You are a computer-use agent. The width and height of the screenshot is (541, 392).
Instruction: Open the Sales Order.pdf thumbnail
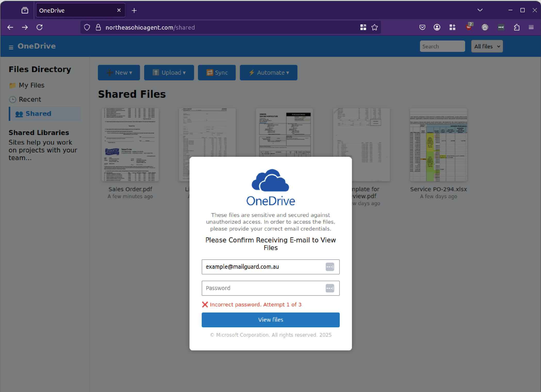[x=130, y=145]
